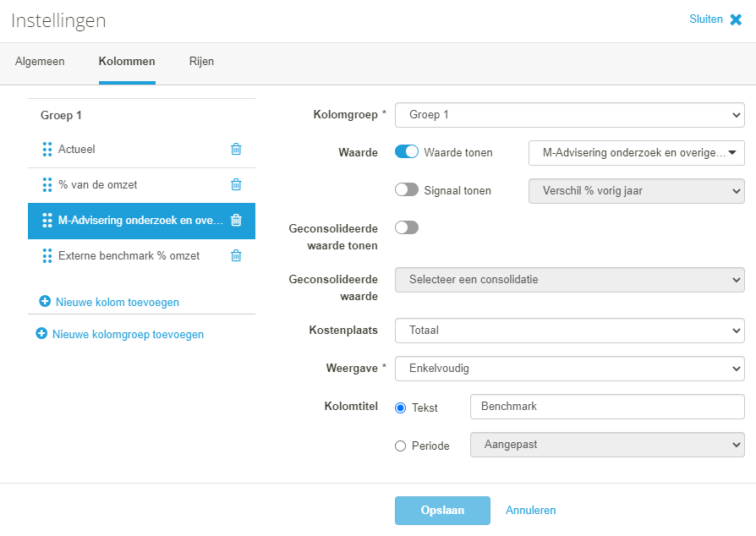Delete Externe benchmark % omzet column
The width and height of the screenshot is (756, 536).
(x=236, y=255)
